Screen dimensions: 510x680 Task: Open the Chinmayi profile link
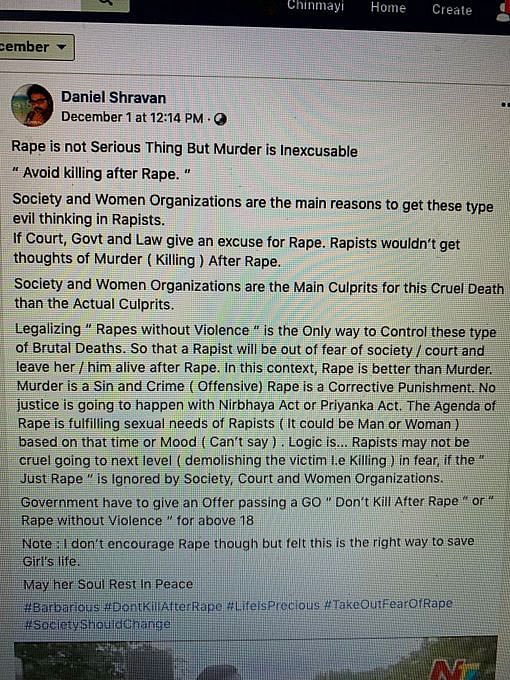click(x=315, y=6)
